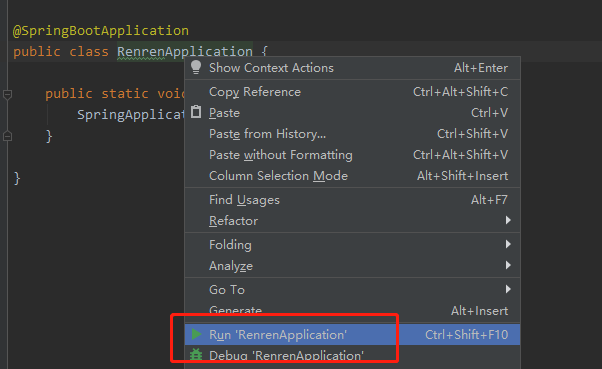Click the green Run triangle icon
Screen dimensions: 602x369
[x=196, y=334]
